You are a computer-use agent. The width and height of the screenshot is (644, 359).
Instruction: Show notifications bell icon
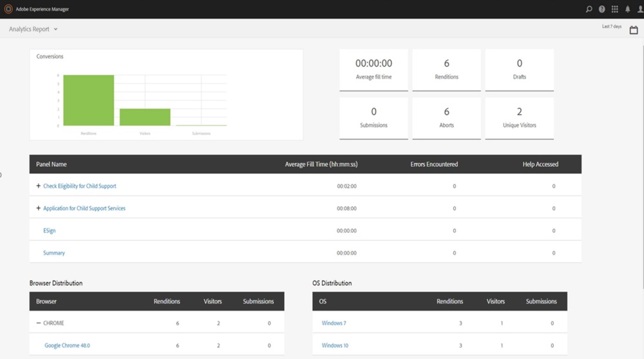[x=627, y=9]
